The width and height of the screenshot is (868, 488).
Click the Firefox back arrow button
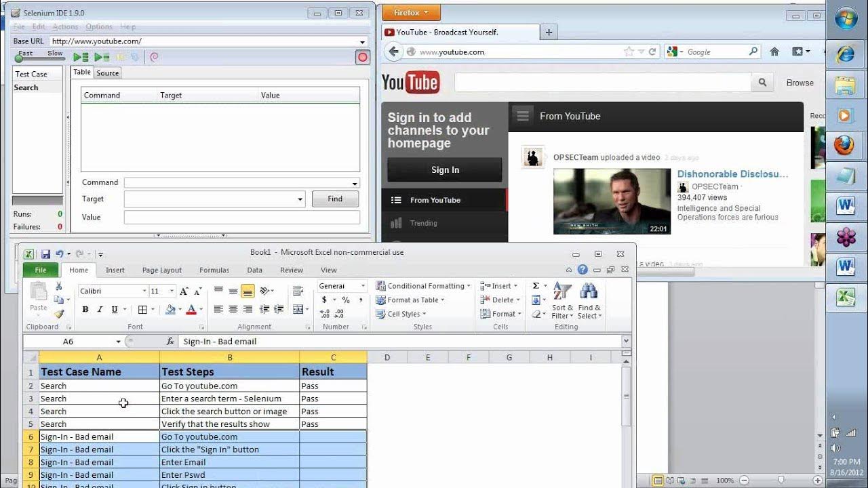point(393,52)
